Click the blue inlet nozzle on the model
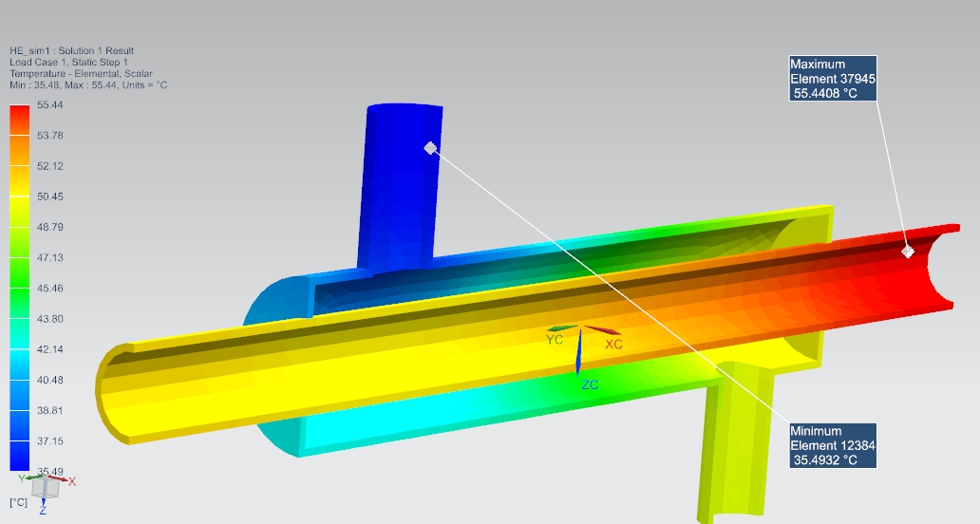 (x=400, y=187)
